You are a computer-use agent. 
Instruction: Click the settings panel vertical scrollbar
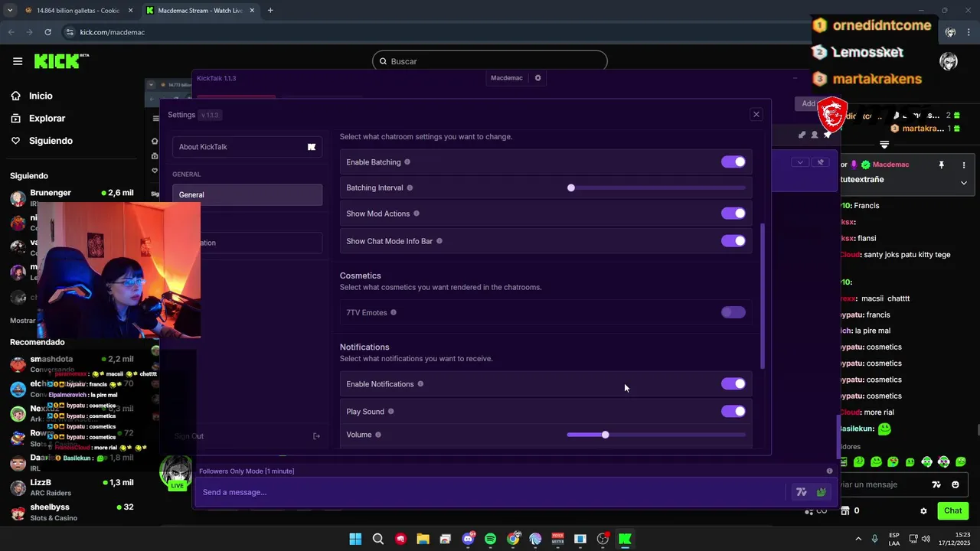click(x=763, y=295)
